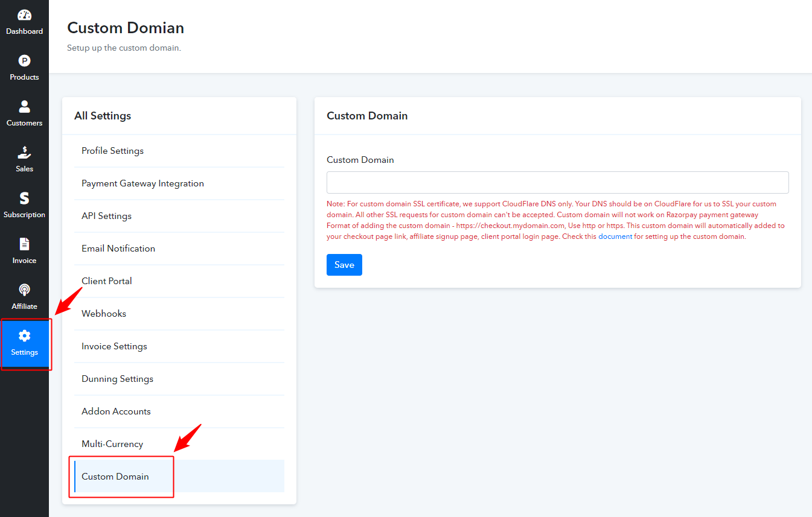Select Custom Domain in settings list
This screenshot has width=812, height=517.
[x=179, y=477]
